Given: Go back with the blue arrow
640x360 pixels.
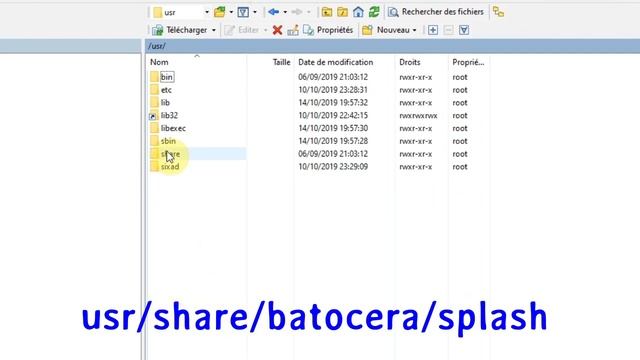Looking at the screenshot, I should (273, 12).
